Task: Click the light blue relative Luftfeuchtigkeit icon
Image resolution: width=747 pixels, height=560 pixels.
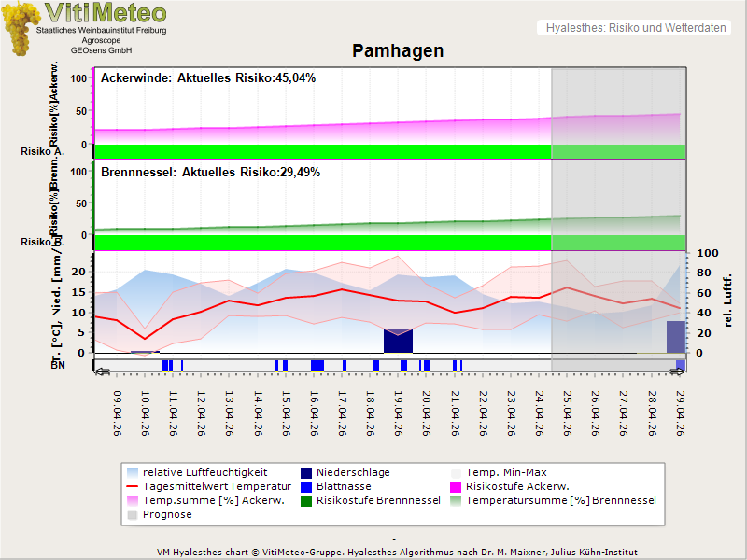Action: [x=134, y=472]
